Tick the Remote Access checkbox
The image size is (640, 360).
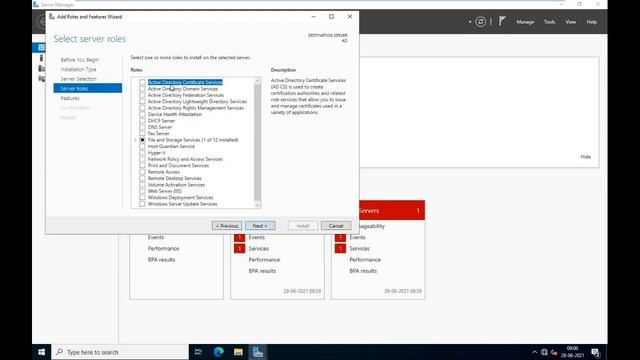[142, 172]
